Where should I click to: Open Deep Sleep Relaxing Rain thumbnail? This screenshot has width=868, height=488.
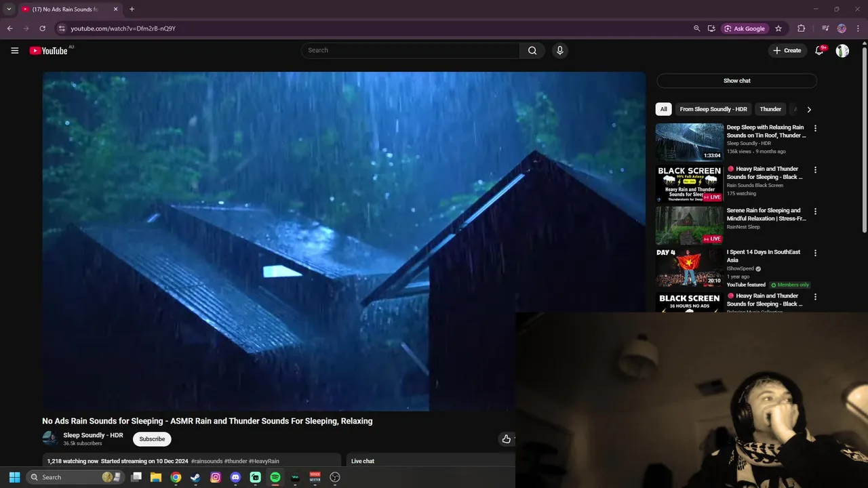click(689, 142)
